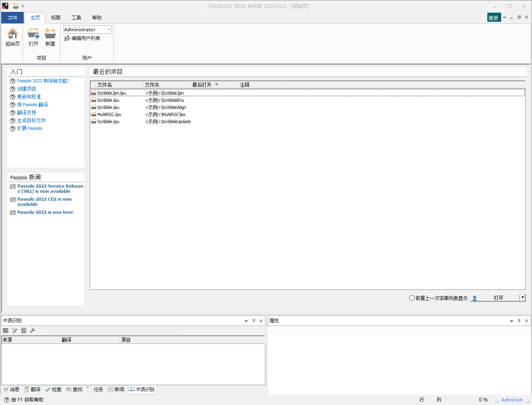Click the first toolbar icon in 术语识别 panel
This screenshot has height=405, width=532.
pyautogui.click(x=6, y=331)
